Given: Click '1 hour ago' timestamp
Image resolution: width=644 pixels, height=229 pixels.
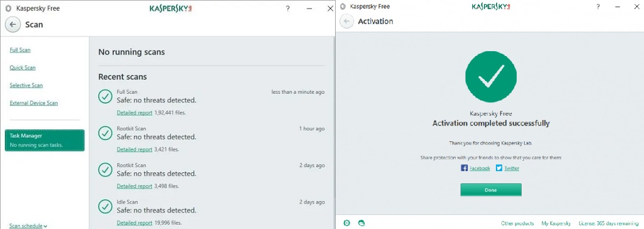Looking at the screenshot, I should click(x=312, y=129).
